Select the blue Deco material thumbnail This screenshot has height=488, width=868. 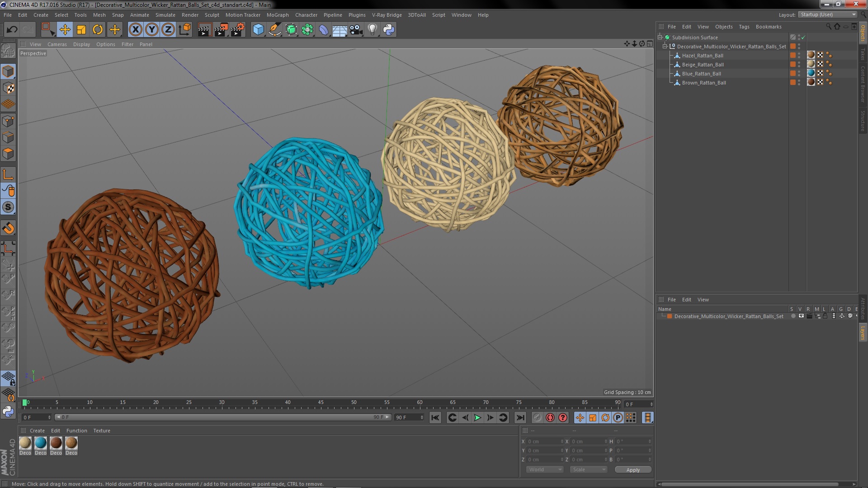[x=41, y=443]
